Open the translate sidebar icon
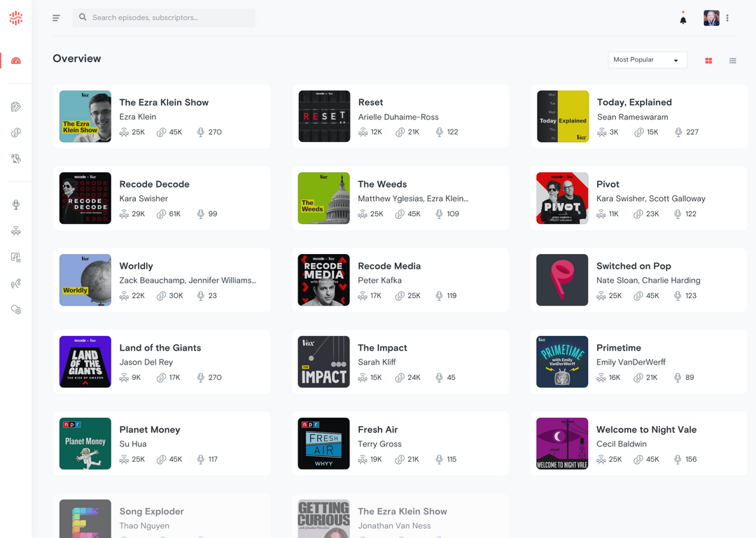 (16, 158)
